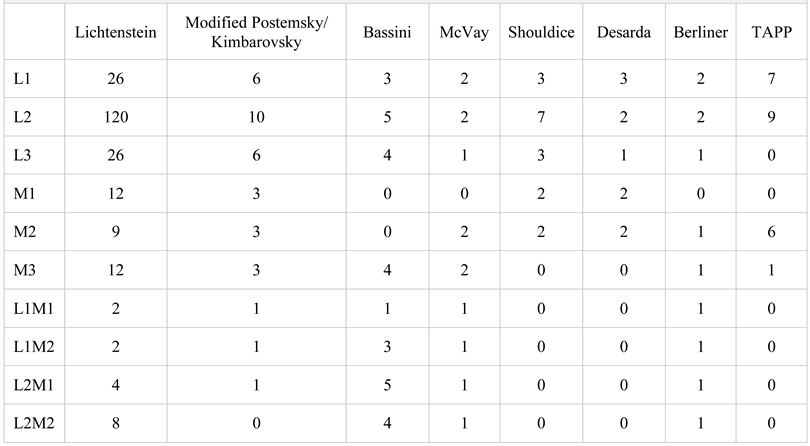810x446 pixels.
Task: Select the L1M1 row label
Action: point(34,310)
